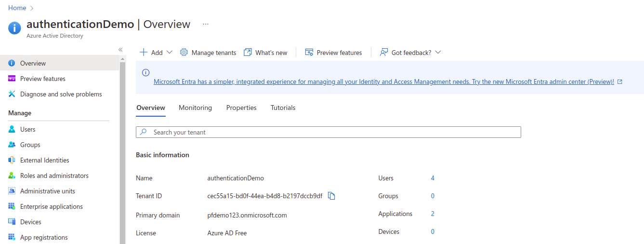Focus the Search your tenant field
The width and height of the screenshot is (644, 244).
point(329,132)
